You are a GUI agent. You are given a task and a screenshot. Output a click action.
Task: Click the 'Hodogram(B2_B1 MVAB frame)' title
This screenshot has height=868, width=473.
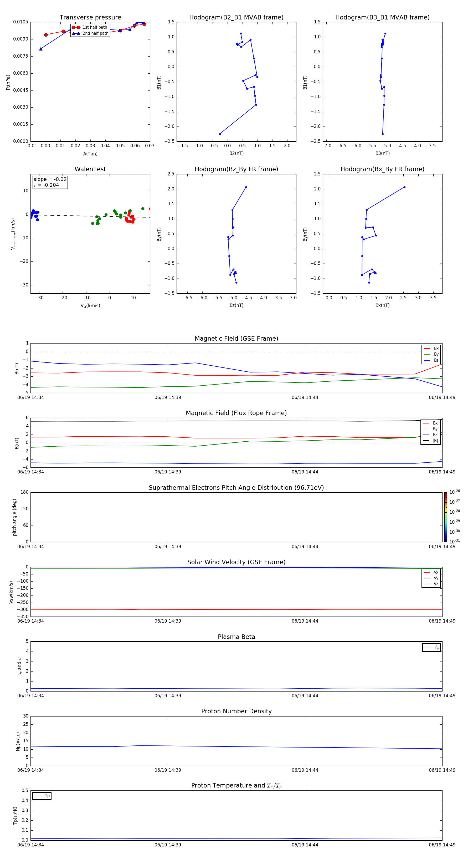pos(236,17)
